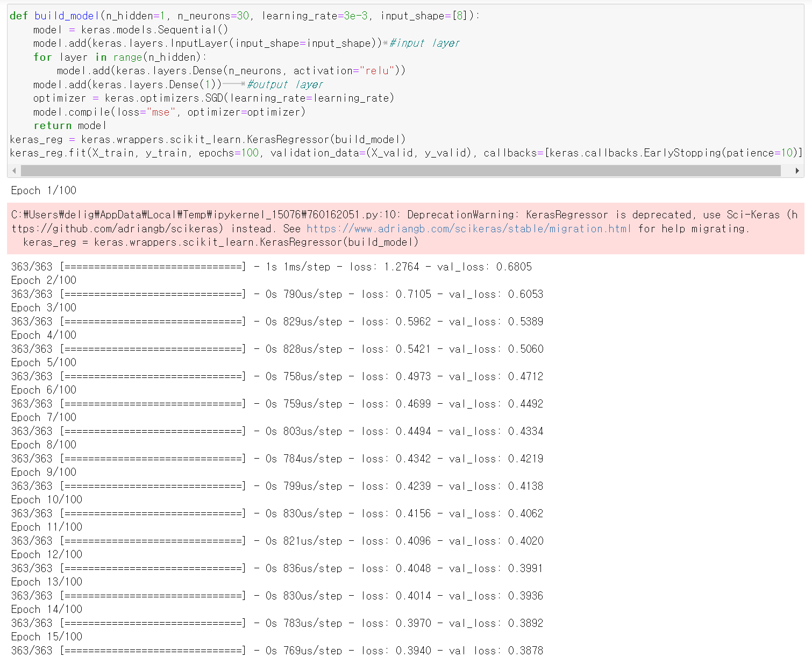Click the model.compile code line

169,112
